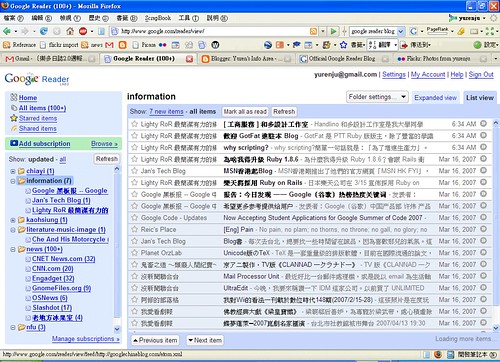Toggle read circle on Reic's Place row
The image size is (500, 362).
click(483, 229)
